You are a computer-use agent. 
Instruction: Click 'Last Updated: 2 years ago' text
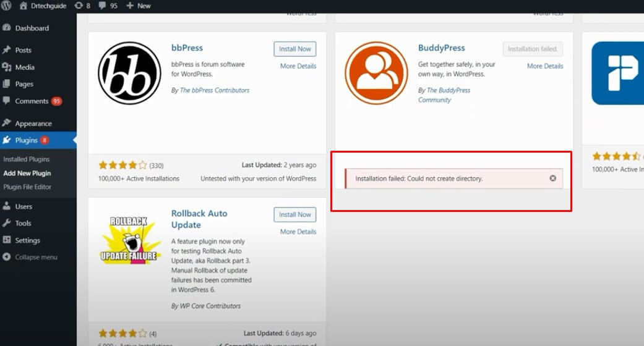(279, 165)
